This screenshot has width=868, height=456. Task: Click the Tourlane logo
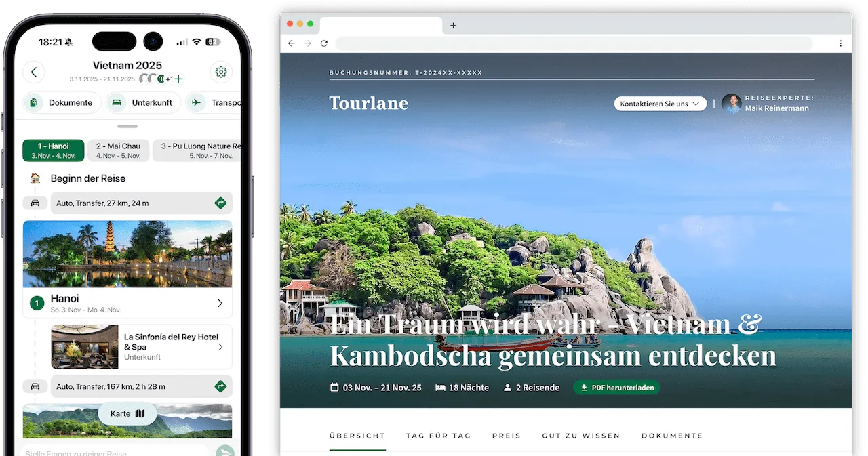point(369,103)
